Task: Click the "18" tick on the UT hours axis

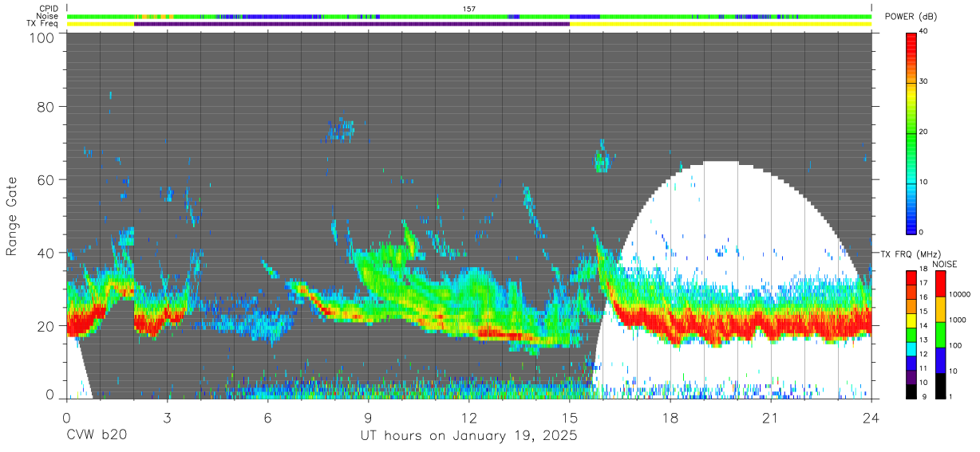Action: click(670, 417)
